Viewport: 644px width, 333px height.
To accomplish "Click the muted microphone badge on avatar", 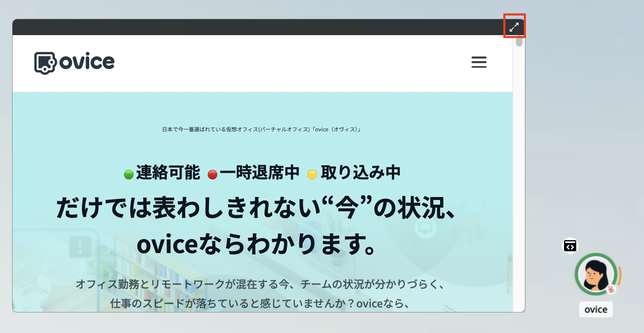I will coord(611,289).
